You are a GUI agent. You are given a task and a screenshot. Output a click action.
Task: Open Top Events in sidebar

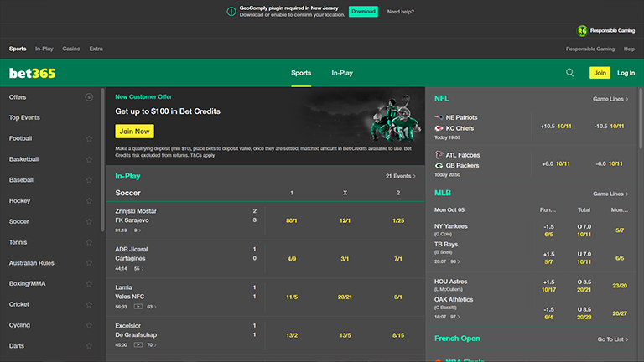pos(24,117)
